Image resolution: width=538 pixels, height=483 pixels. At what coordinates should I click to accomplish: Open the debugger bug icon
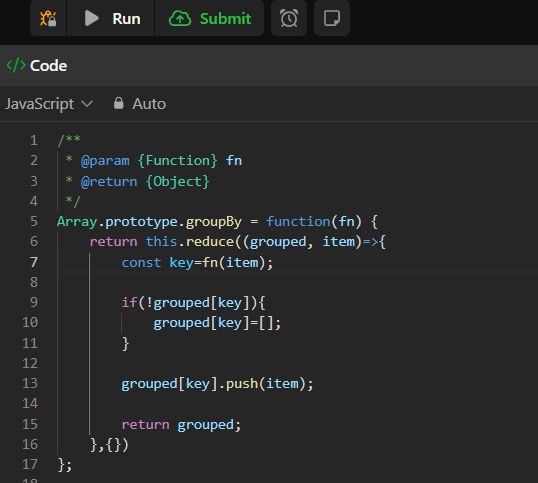48,19
